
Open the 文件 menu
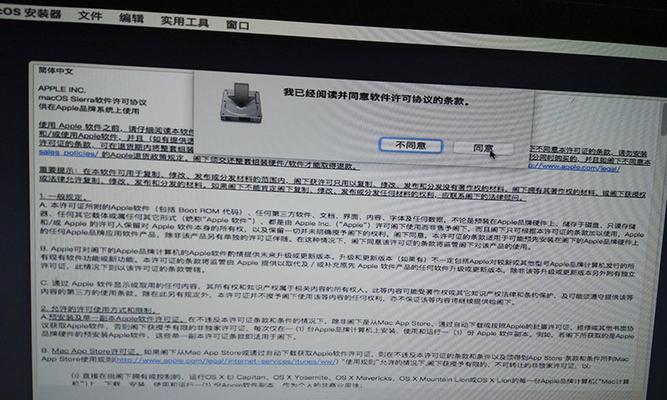tap(90, 16)
